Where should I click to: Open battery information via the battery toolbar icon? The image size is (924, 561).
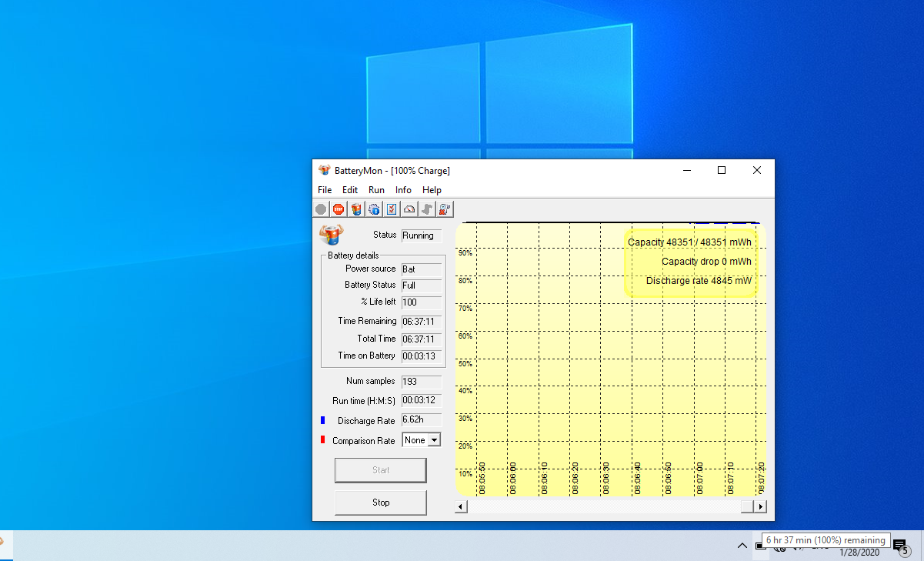tap(356, 209)
